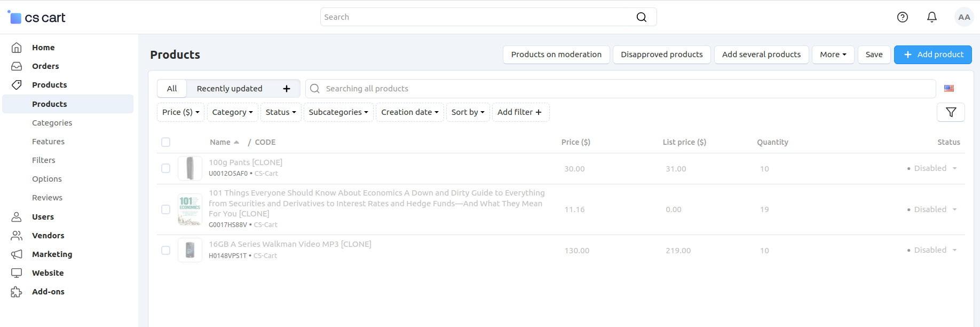This screenshot has width=980, height=327.
Task: Open Categories in sidebar submenu
Action: point(52,123)
